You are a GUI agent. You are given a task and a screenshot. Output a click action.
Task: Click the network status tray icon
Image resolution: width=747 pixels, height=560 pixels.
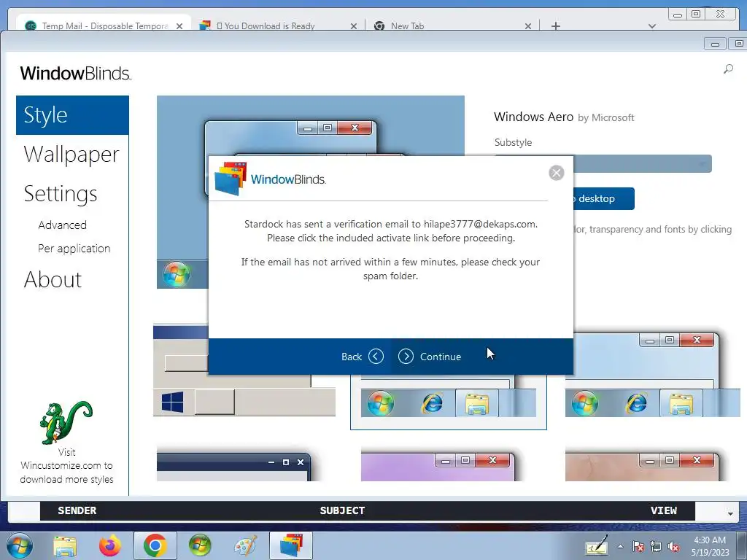[656, 546]
